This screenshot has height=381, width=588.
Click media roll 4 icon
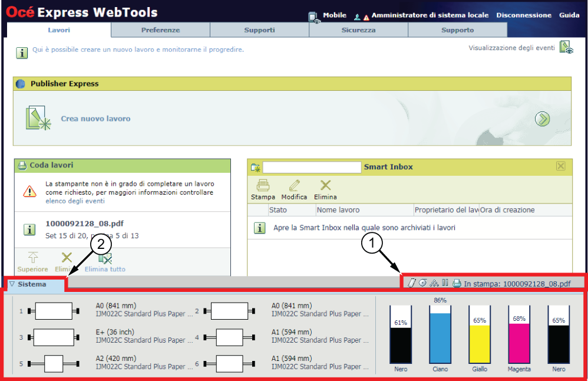point(230,337)
